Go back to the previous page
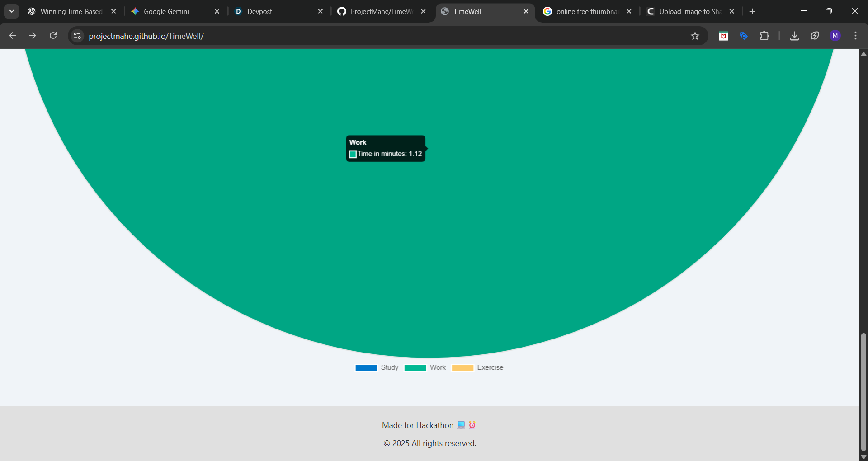Viewport: 868px width, 461px height. [13, 36]
